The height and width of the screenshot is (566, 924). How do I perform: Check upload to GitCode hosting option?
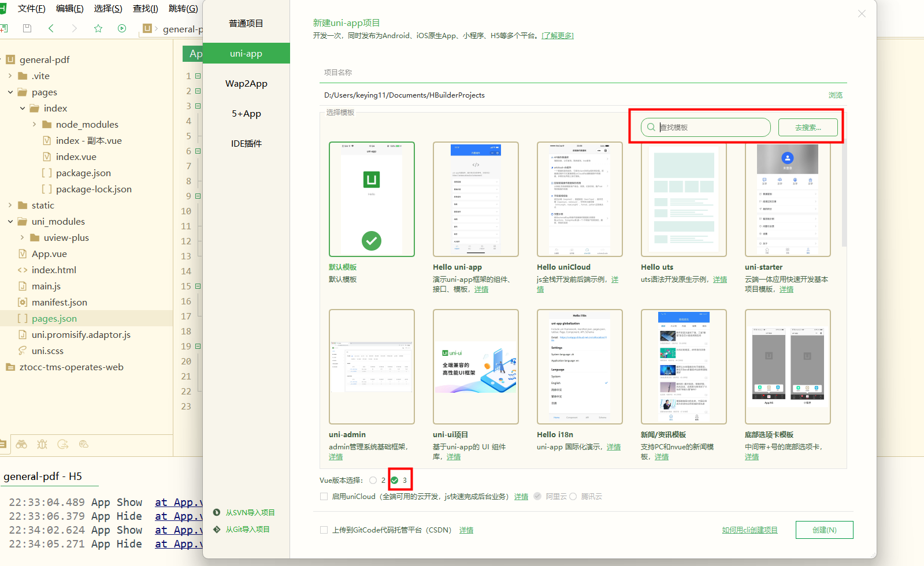coord(324,530)
